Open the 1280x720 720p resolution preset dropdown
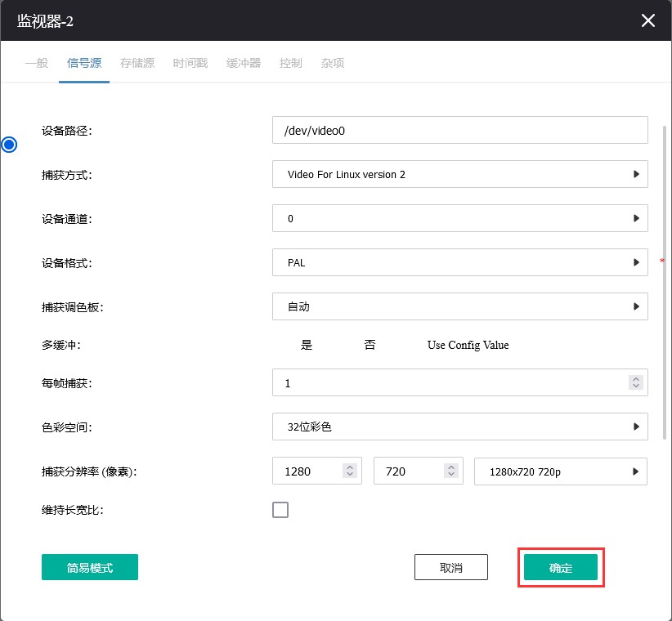Screen dimensions: 672x621 (560, 471)
